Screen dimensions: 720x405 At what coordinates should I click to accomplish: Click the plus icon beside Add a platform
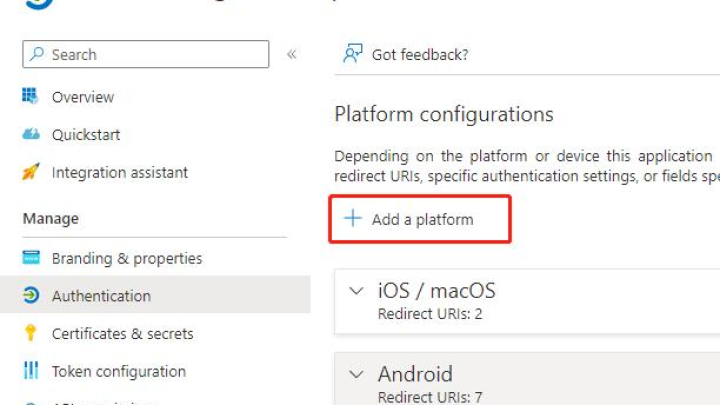(353, 218)
